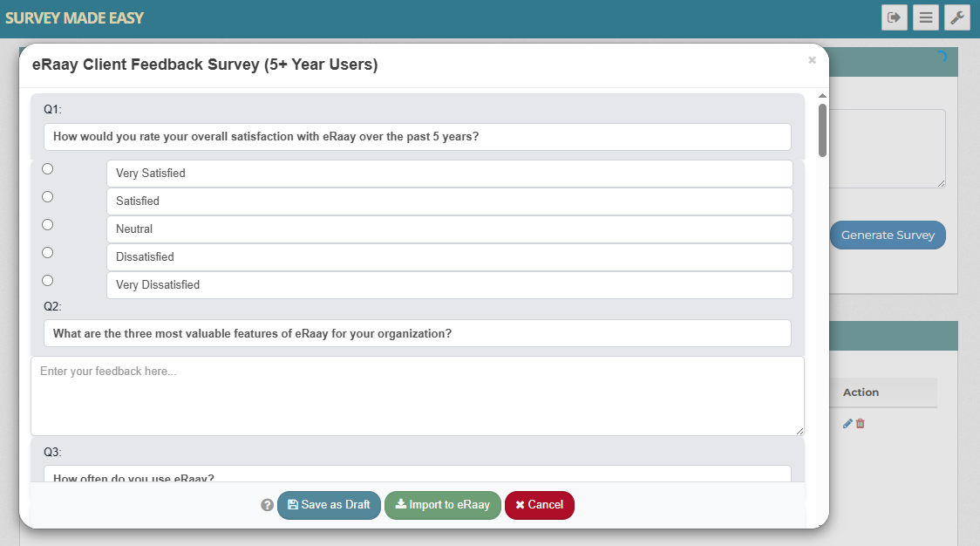Click the red trash delete icon
The width and height of the screenshot is (980, 546).
pos(860,423)
